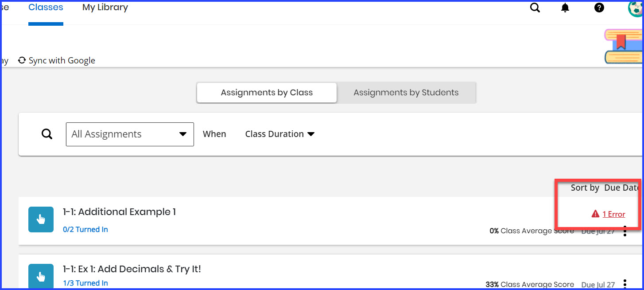The height and width of the screenshot is (290, 644).
Task: Open the three-dot menu for Add Decimals assignment
Action: [x=625, y=284]
